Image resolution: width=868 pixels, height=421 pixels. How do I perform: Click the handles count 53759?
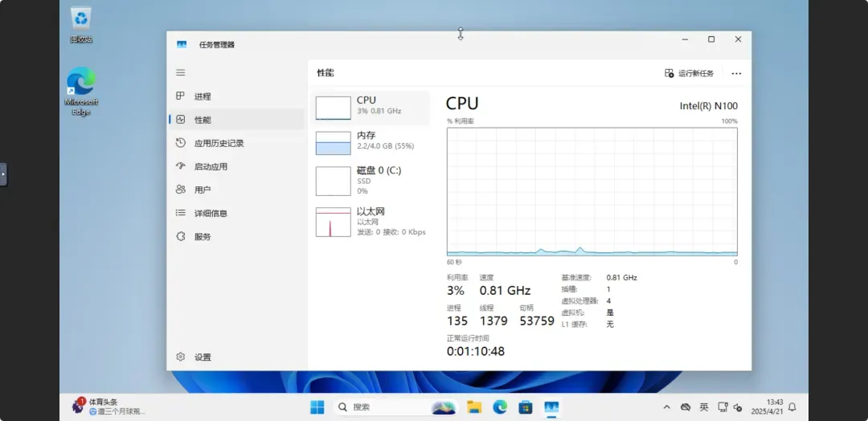(x=537, y=321)
